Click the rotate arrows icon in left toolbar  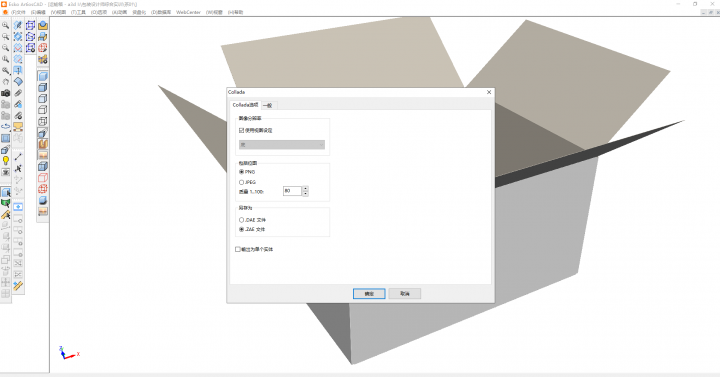[x=6, y=126]
